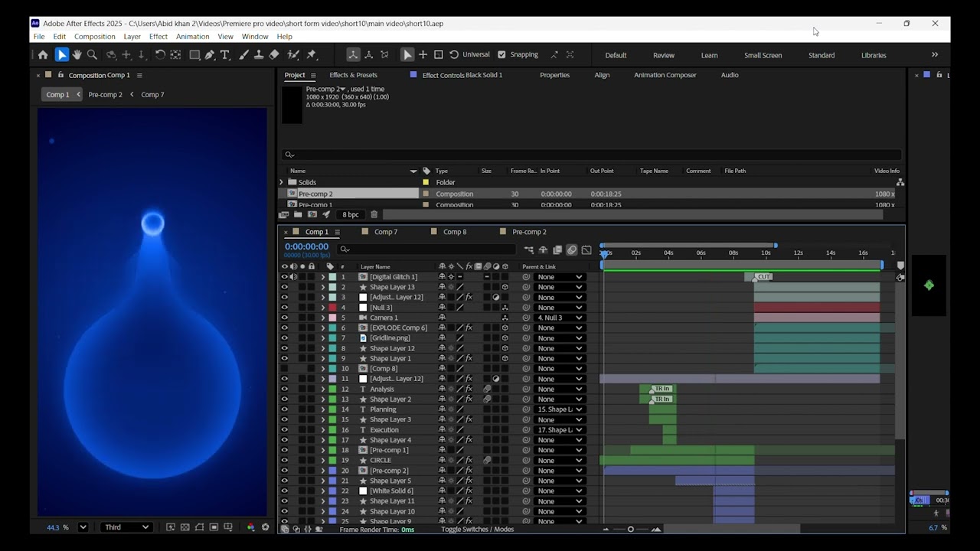Navigate to Pre-comp 2 in viewer breadcrumb
This screenshot has height=551, width=980.
point(105,95)
